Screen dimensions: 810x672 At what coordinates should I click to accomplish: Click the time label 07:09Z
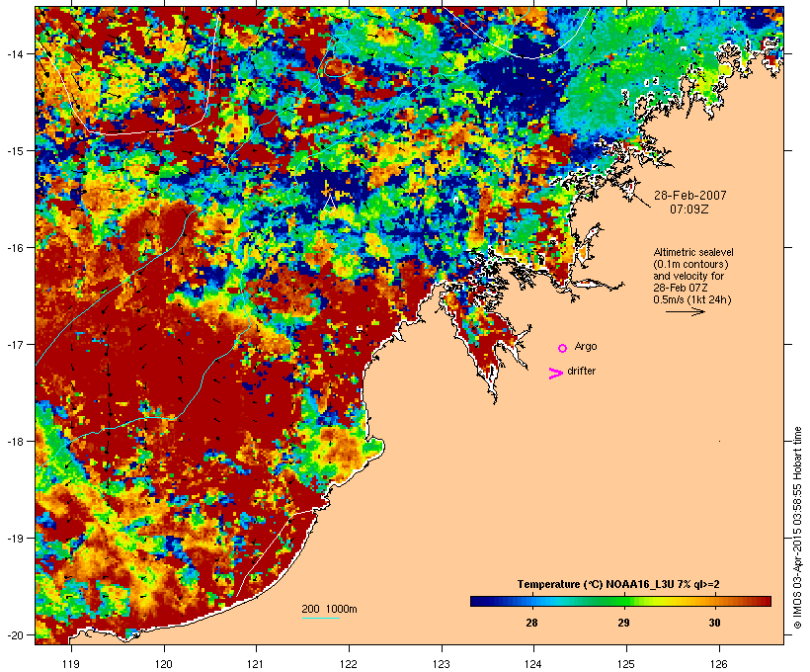(689, 210)
